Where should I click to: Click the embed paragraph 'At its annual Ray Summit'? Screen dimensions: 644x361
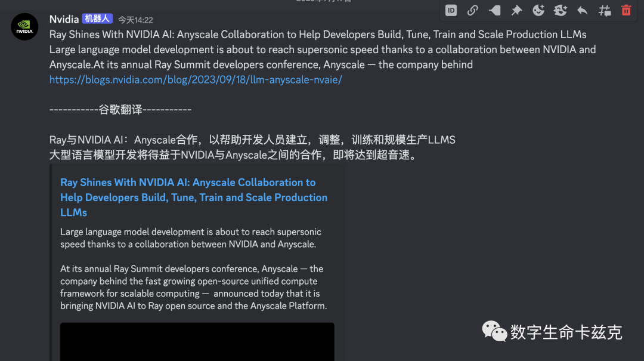pos(193,288)
